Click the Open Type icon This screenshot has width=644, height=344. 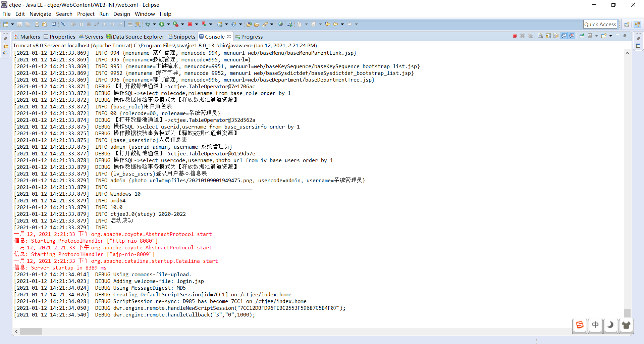(x=249, y=24)
